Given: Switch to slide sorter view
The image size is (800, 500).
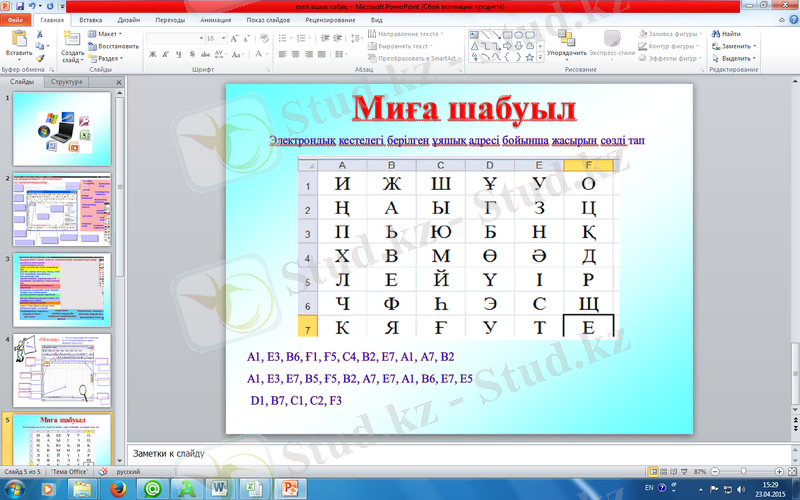Looking at the screenshot, I should click(x=664, y=472).
